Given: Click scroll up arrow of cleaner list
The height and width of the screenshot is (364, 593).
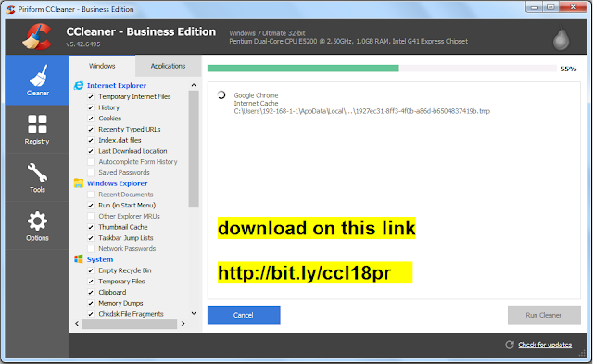Looking at the screenshot, I should [x=194, y=85].
